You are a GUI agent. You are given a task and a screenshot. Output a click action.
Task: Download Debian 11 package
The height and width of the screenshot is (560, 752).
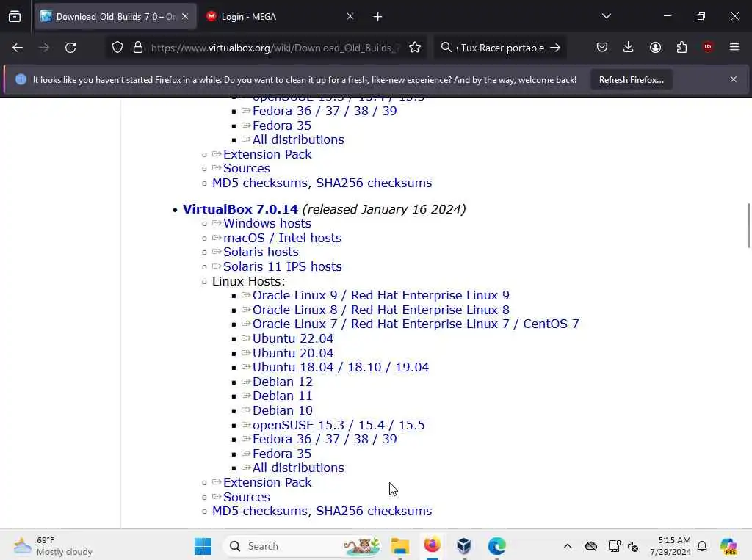tap(283, 396)
